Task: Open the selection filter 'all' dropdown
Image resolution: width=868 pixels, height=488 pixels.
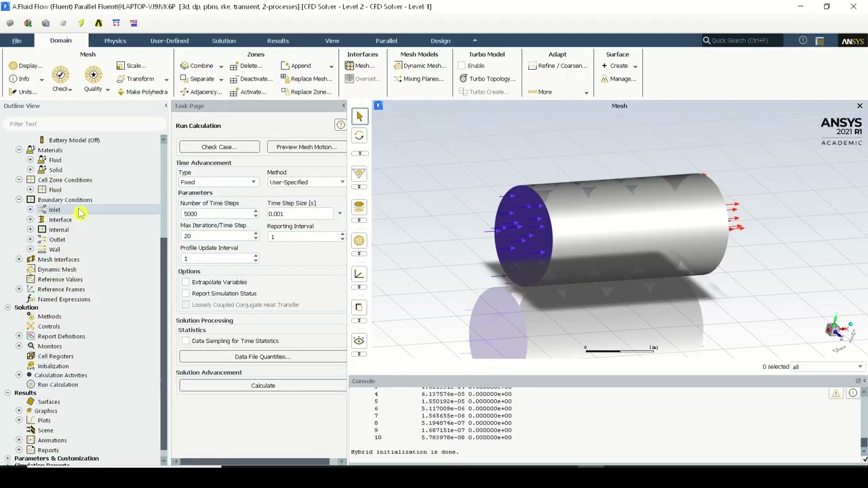Action: [828, 367]
